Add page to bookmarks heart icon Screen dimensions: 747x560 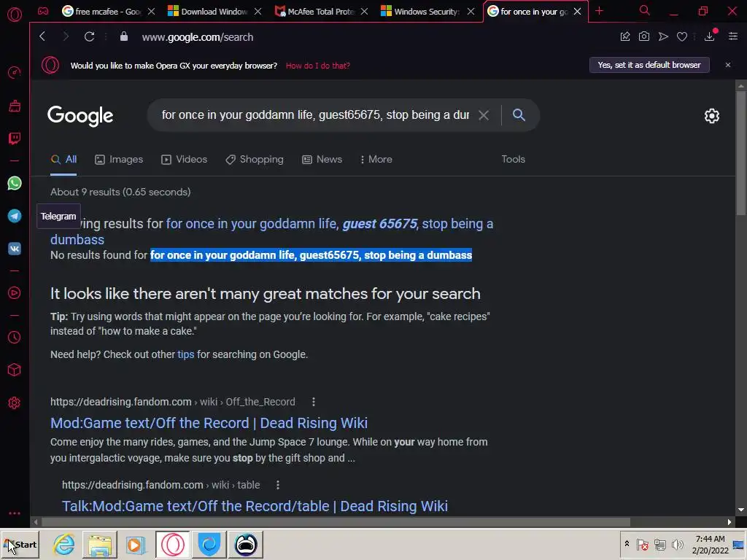coord(682,36)
